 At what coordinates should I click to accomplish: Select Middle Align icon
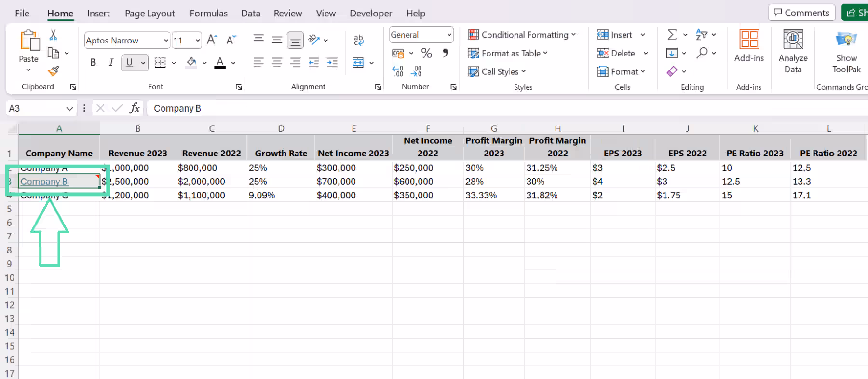[277, 40]
